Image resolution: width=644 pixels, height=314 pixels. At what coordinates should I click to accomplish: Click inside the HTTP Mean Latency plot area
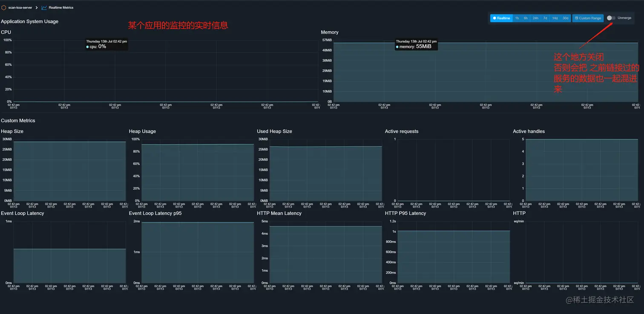(x=326, y=252)
